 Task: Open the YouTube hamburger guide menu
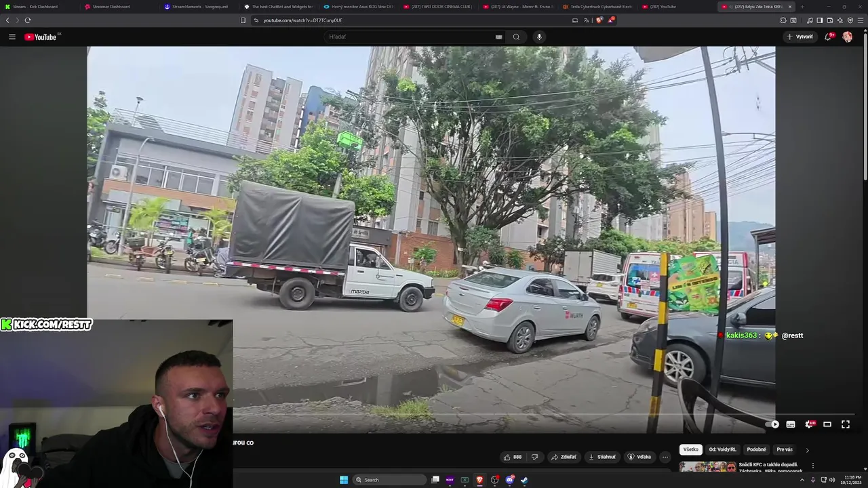coord(12,37)
